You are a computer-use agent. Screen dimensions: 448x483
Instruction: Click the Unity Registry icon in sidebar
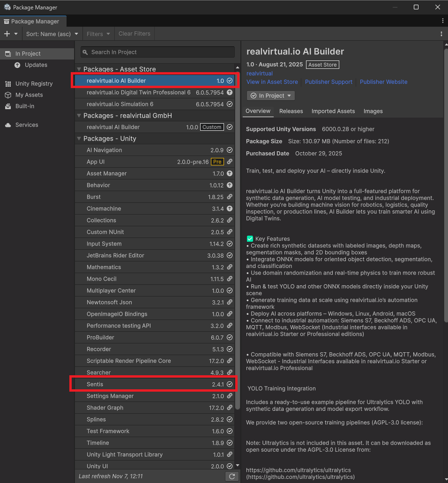8,84
